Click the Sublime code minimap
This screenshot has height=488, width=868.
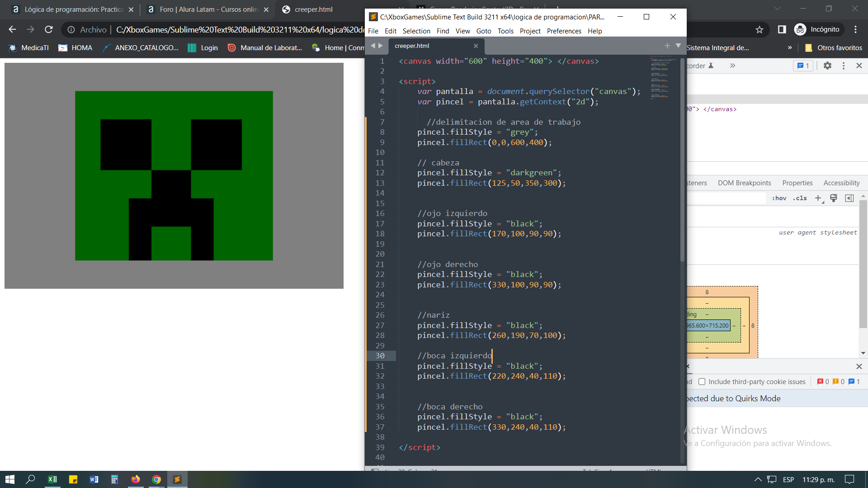[663, 77]
